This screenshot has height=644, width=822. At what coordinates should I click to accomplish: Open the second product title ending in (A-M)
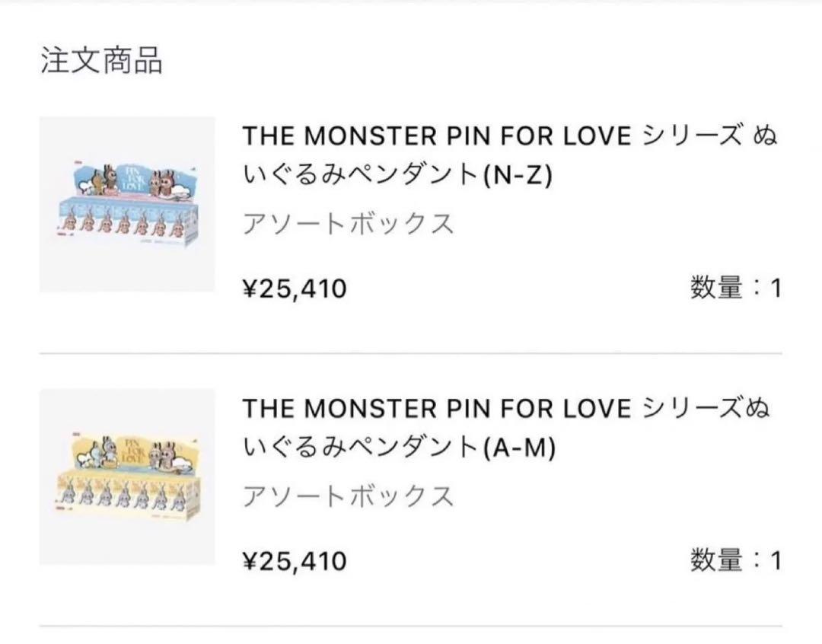tap(506, 428)
